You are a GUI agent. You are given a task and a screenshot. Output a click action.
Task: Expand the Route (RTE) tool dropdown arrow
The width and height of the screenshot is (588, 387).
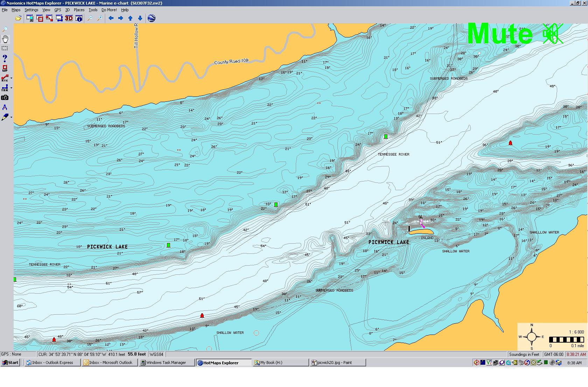click(12, 78)
